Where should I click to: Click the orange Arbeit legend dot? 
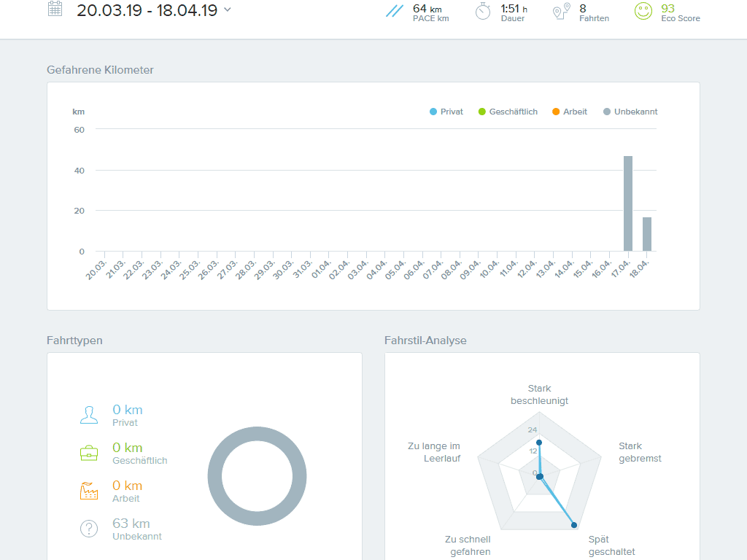tap(555, 112)
